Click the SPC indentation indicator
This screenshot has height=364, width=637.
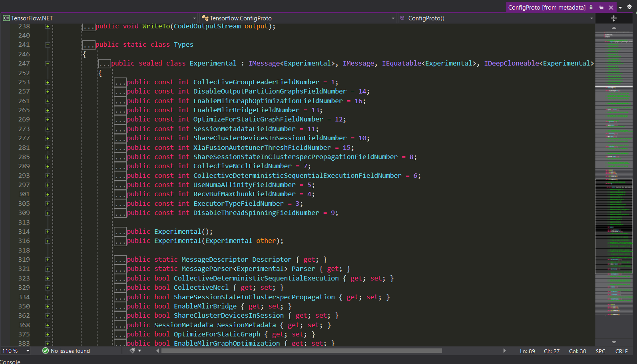pos(600,351)
